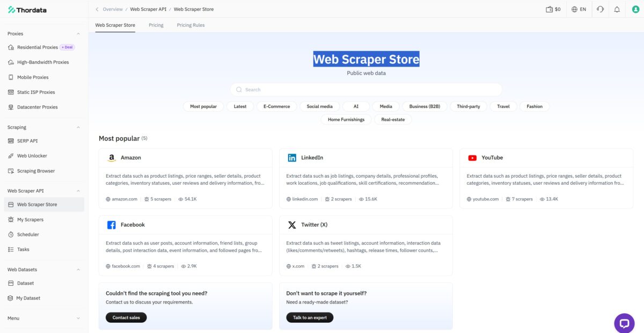Screen dimensions: 644x333
Task: Switch to Pricing Rules tab
Action: (x=191, y=25)
